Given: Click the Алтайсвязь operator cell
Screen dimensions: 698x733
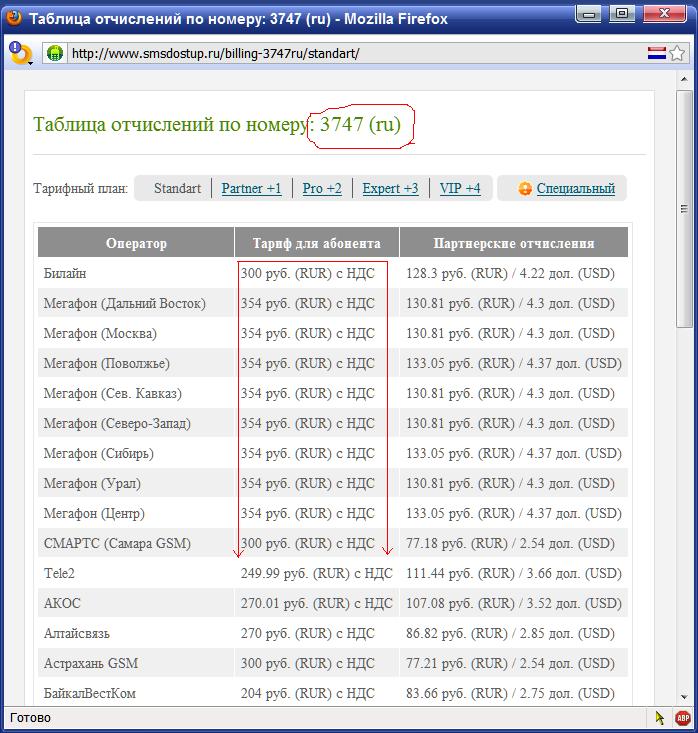Looking at the screenshot, I should click(x=136, y=633).
